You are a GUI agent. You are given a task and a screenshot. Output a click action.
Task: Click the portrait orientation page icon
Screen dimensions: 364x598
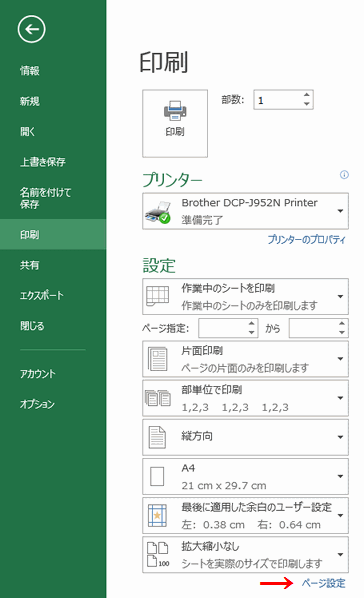pyautogui.click(x=157, y=437)
